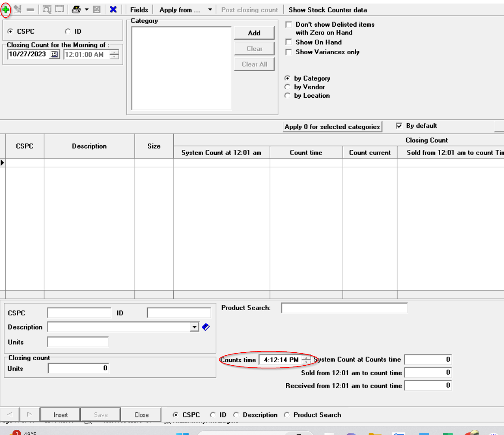Click Post closing count toolbar item
This screenshot has height=435, width=504.
[250, 10]
